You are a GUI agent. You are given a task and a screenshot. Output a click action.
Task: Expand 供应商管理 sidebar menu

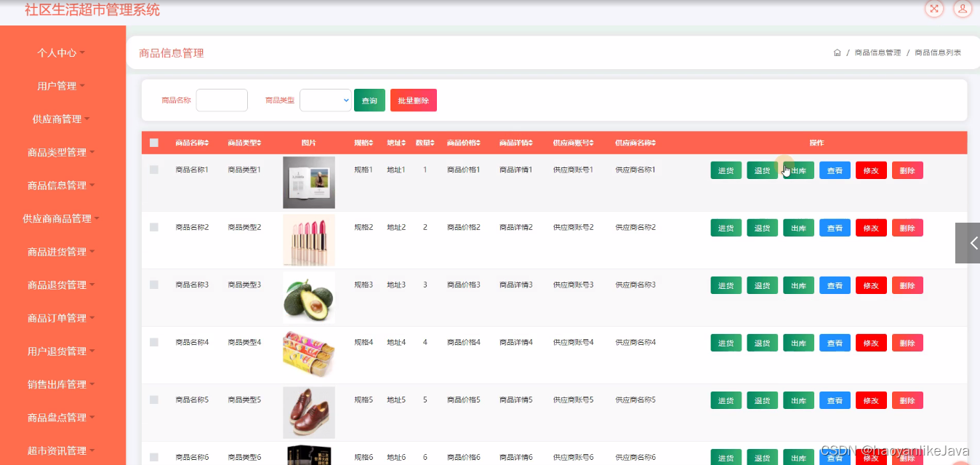[x=62, y=119]
